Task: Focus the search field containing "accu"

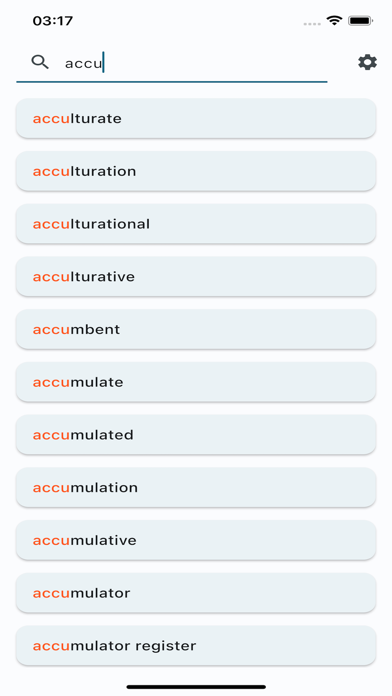Action: 172,63
